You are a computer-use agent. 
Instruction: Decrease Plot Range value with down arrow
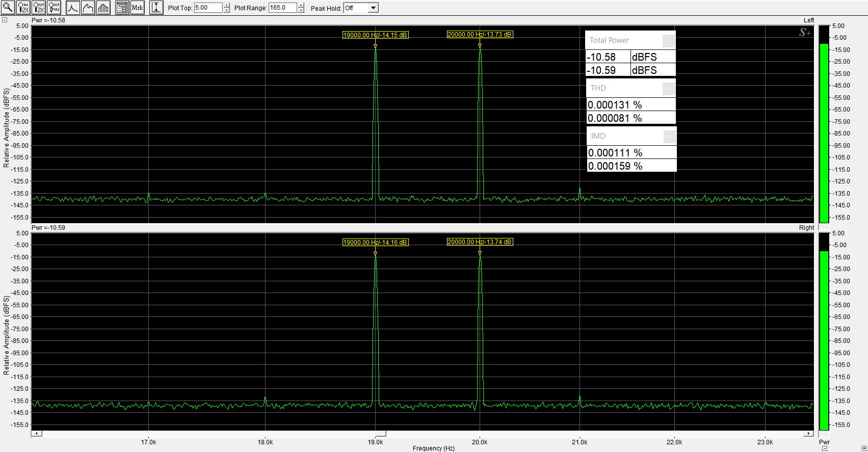(301, 10)
